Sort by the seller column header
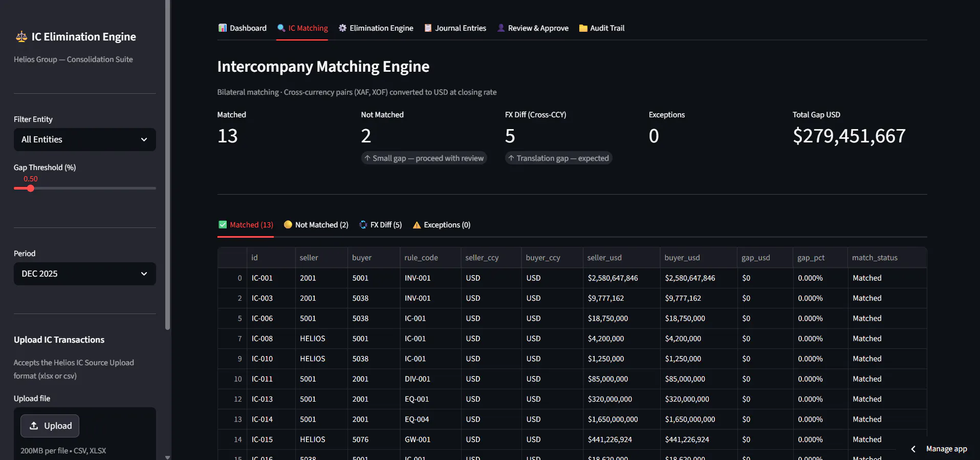This screenshot has width=980, height=460. coord(321,258)
